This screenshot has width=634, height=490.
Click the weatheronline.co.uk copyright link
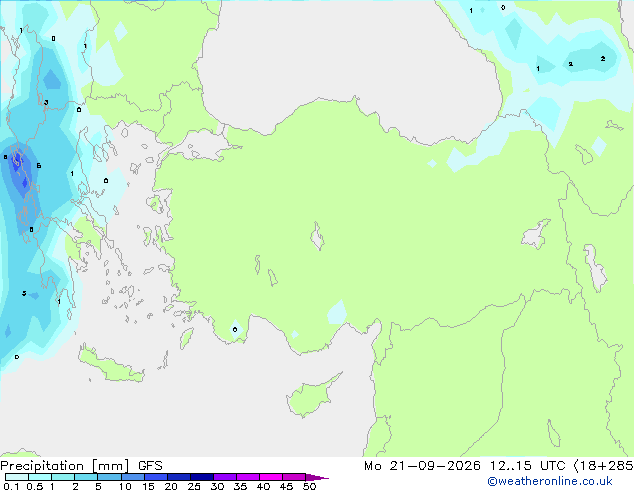(x=549, y=481)
